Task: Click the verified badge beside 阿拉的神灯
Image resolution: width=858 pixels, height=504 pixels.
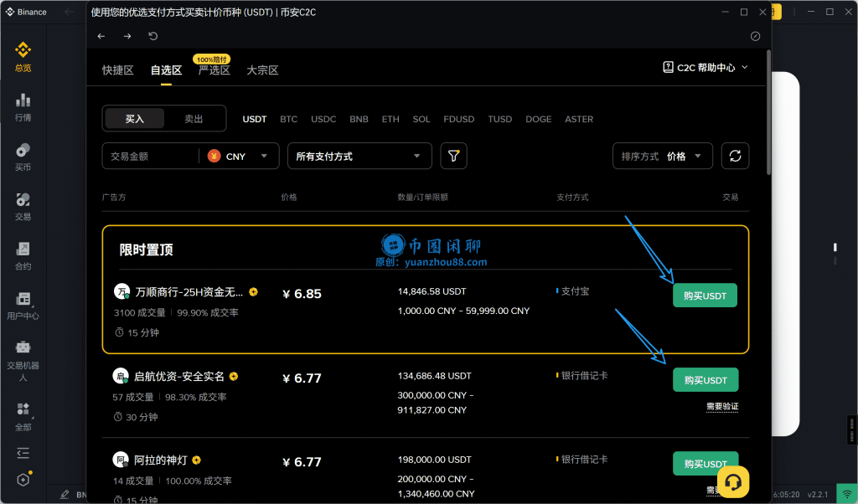Action: 196,460
